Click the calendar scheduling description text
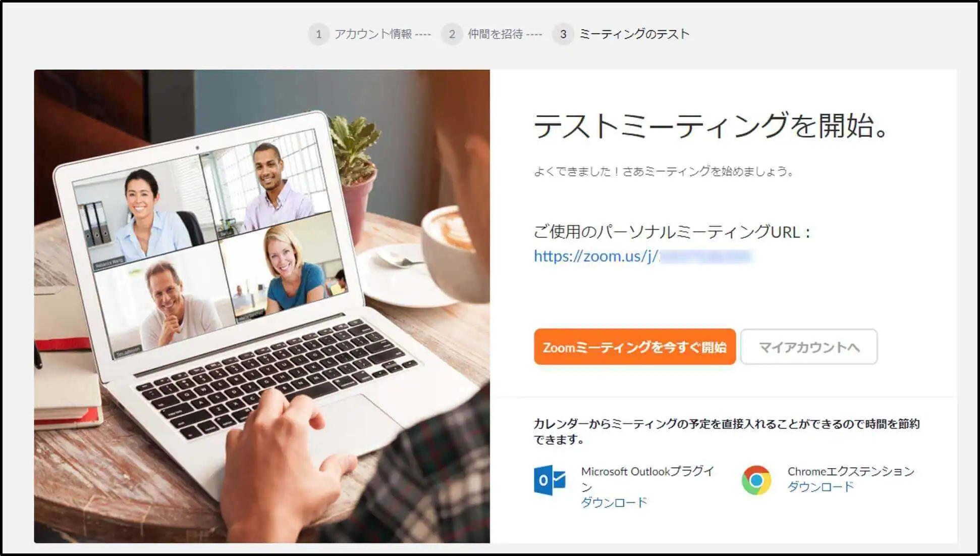980x556 pixels. tap(727, 432)
